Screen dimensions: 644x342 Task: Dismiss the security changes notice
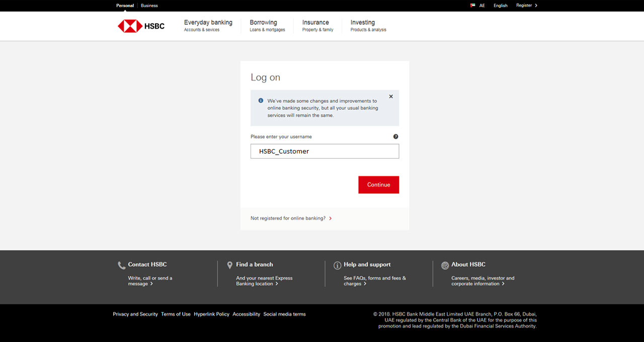pos(391,96)
